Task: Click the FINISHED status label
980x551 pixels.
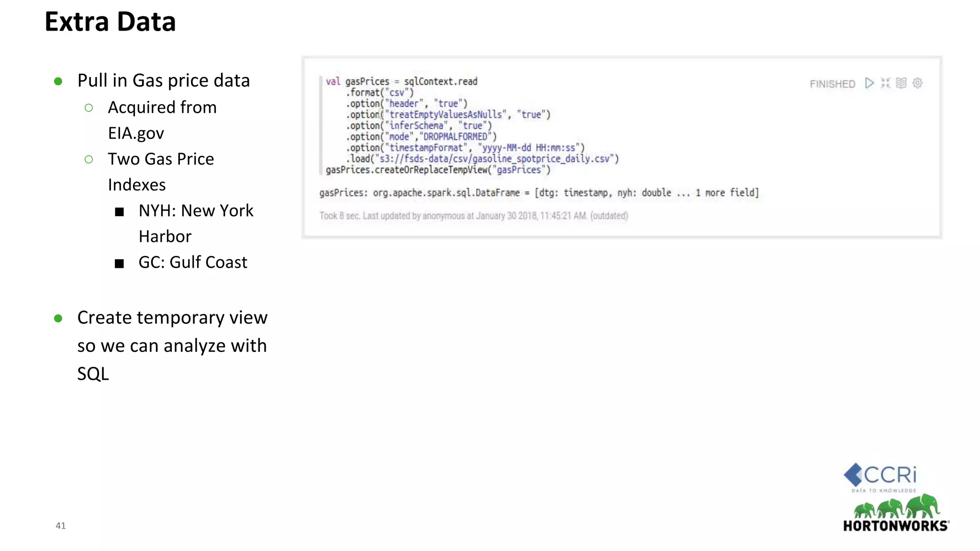Action: [x=832, y=84]
